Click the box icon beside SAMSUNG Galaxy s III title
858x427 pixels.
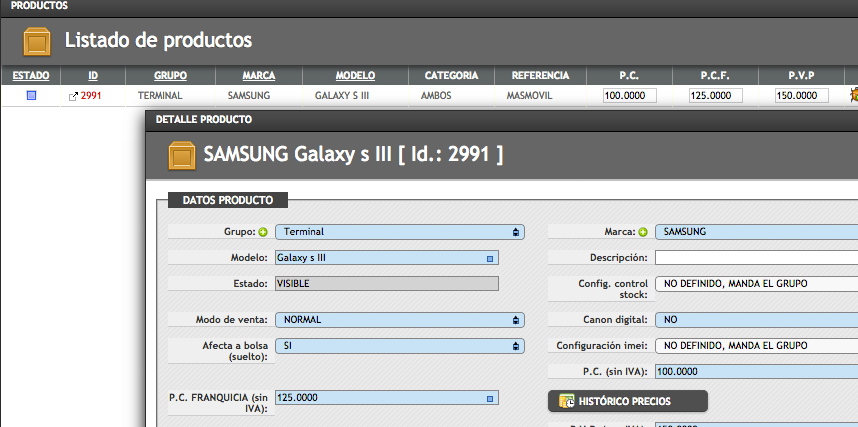pyautogui.click(x=182, y=155)
